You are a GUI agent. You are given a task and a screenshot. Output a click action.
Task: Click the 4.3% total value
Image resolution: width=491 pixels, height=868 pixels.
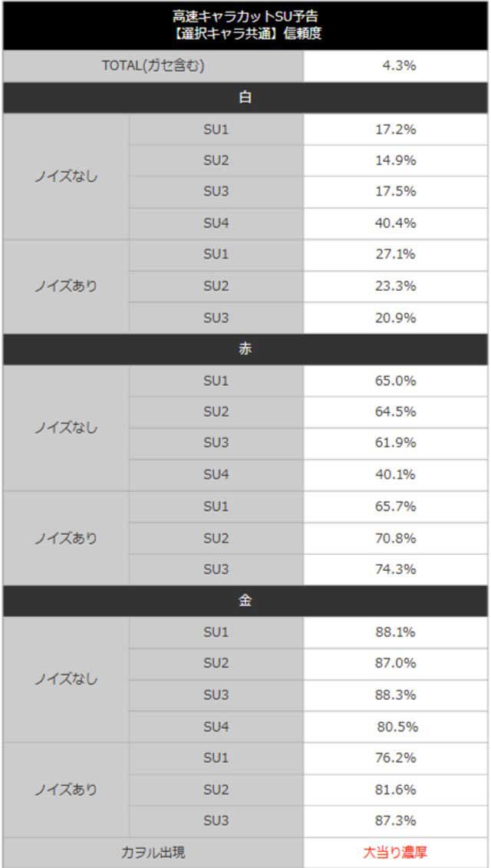coord(399,66)
